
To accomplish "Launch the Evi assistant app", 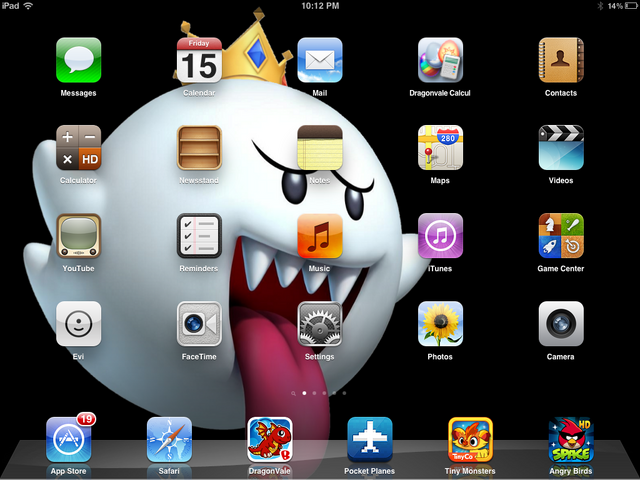I will pos(78,324).
